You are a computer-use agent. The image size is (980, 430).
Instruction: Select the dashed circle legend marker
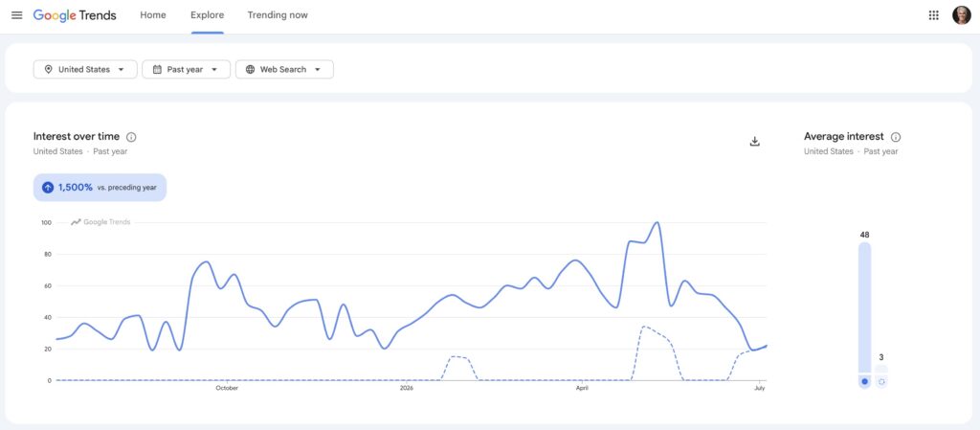coord(881,381)
